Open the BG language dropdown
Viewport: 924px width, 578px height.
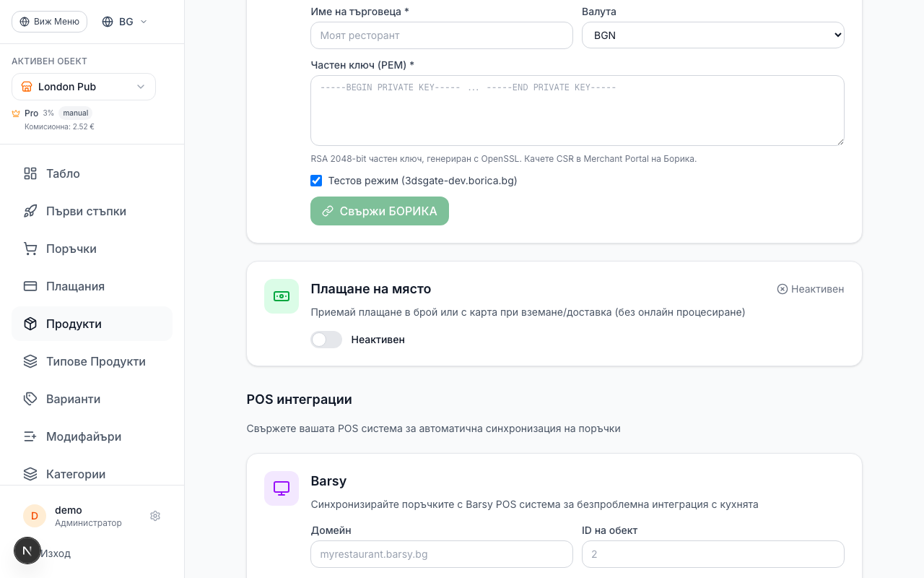(x=125, y=22)
